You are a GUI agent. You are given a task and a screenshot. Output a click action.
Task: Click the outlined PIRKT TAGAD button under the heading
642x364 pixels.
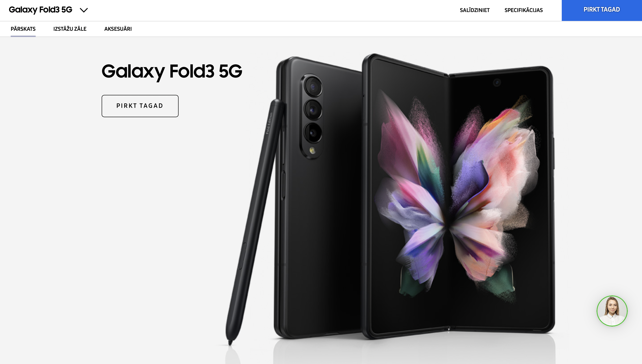[140, 106]
